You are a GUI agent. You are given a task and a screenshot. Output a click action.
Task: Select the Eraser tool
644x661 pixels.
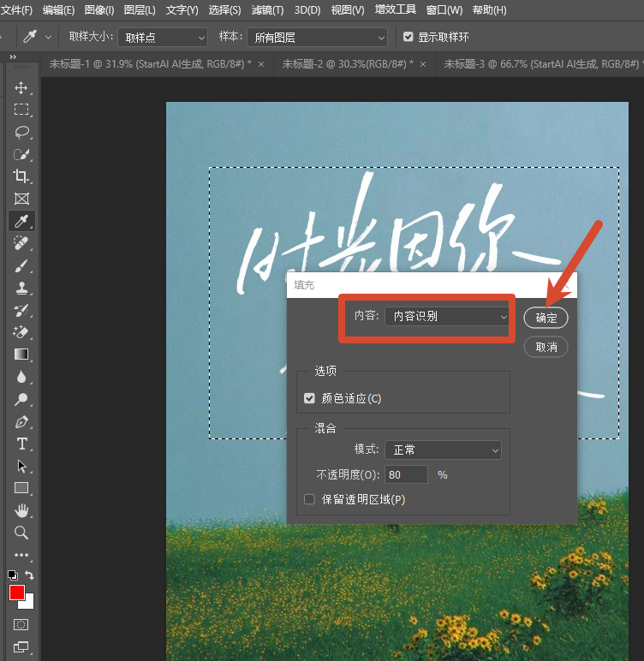(21, 332)
